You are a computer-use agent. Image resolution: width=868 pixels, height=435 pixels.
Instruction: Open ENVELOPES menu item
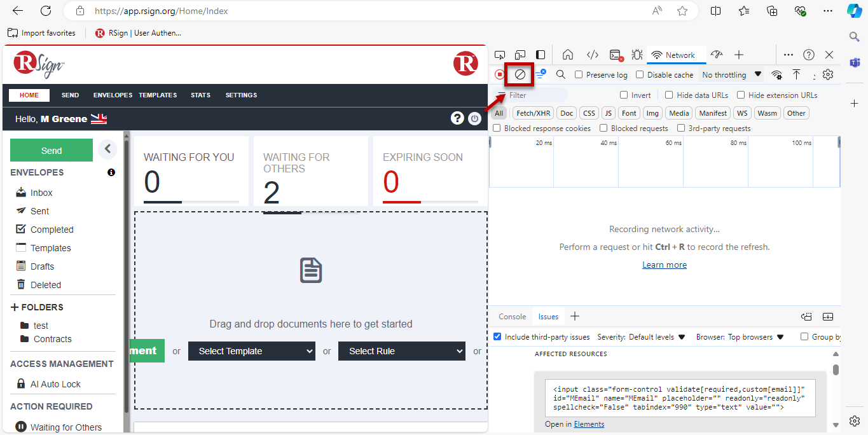[x=113, y=95]
